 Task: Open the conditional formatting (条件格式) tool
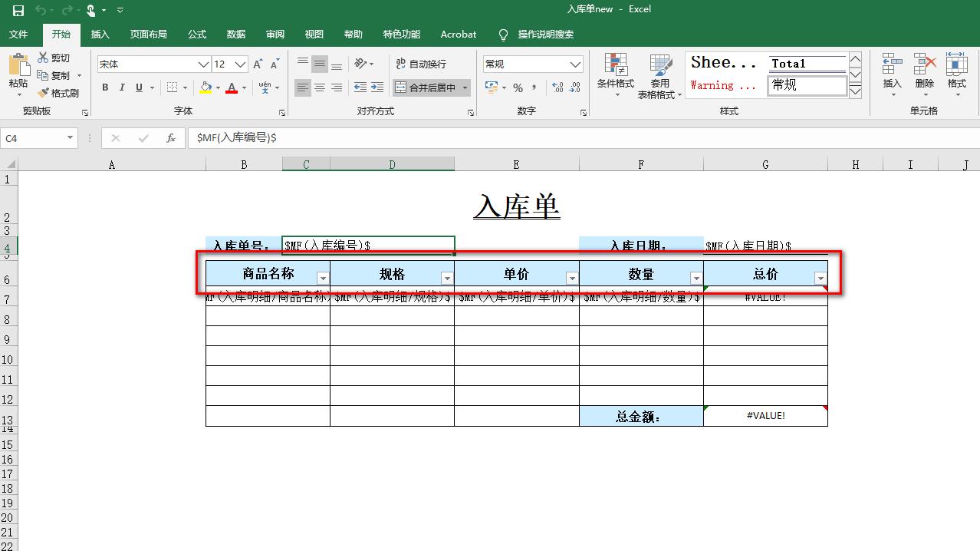615,74
